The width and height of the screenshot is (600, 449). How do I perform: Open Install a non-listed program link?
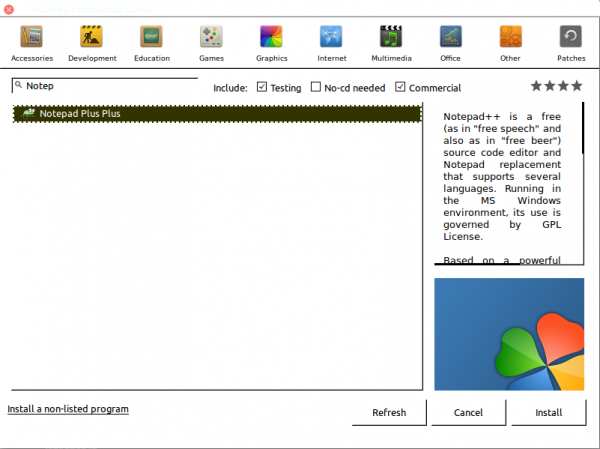[68, 409]
